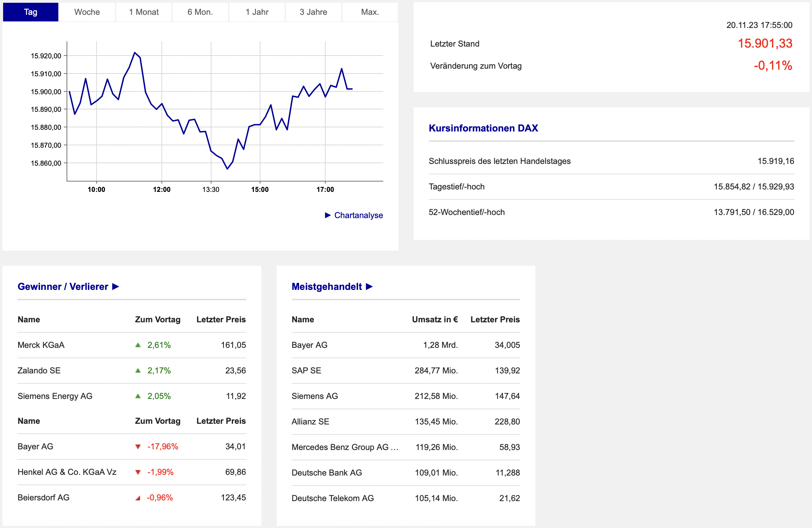Viewport: 812px width, 528px height.
Task: Open Siemens Energy AG stock entry
Action: point(55,396)
